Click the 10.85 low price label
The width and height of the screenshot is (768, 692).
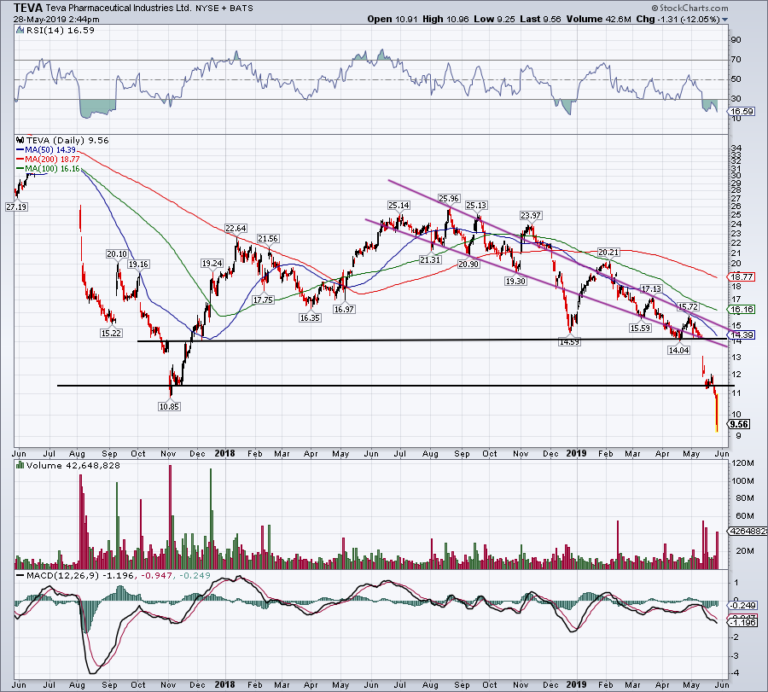tap(169, 406)
